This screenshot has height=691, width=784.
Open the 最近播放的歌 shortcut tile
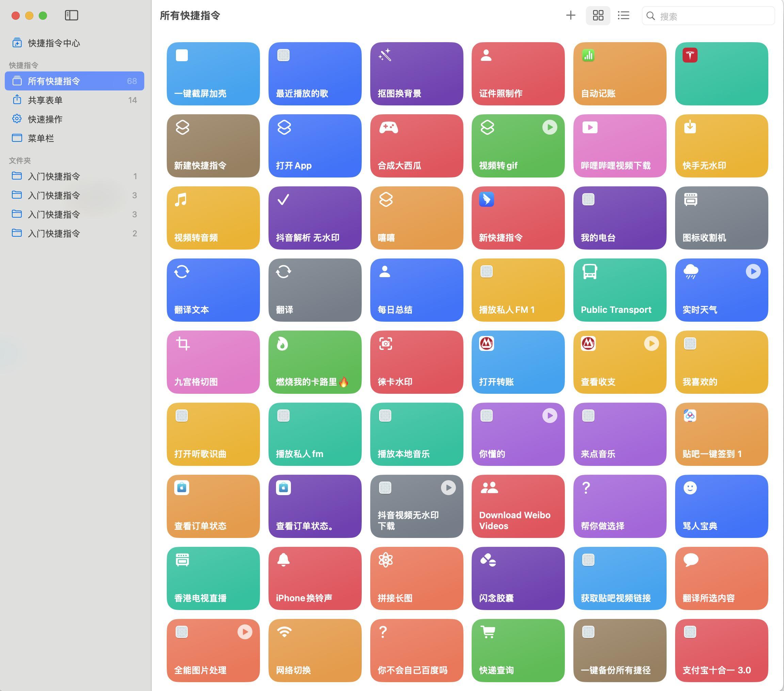coord(314,73)
